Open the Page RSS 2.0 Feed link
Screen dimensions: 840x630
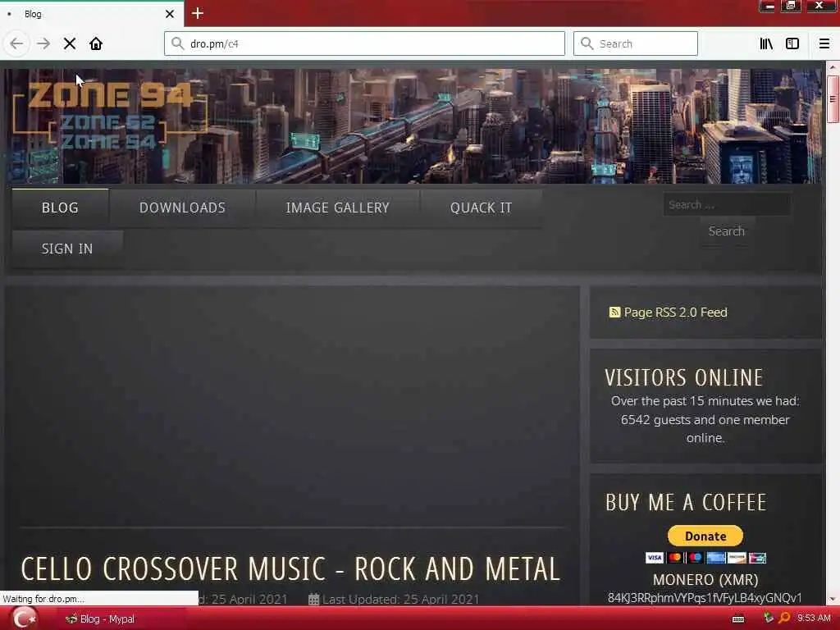675,313
